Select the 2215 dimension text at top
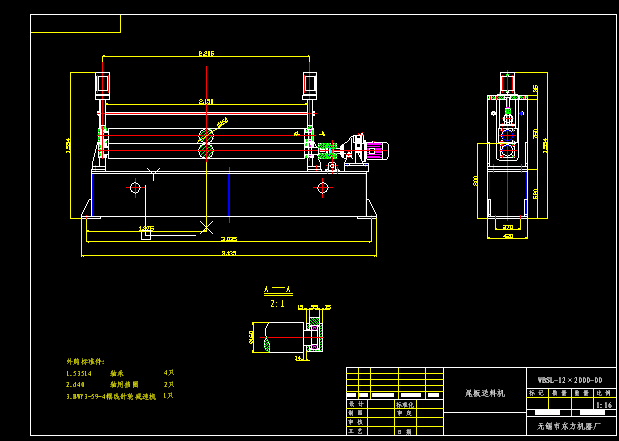 206,53
